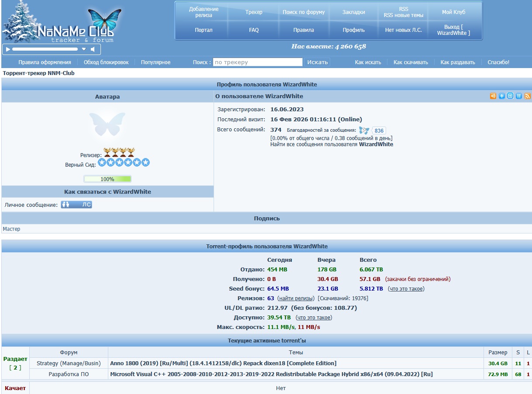
Task: Click the orange RSS feed icon
Action: [x=527, y=96]
